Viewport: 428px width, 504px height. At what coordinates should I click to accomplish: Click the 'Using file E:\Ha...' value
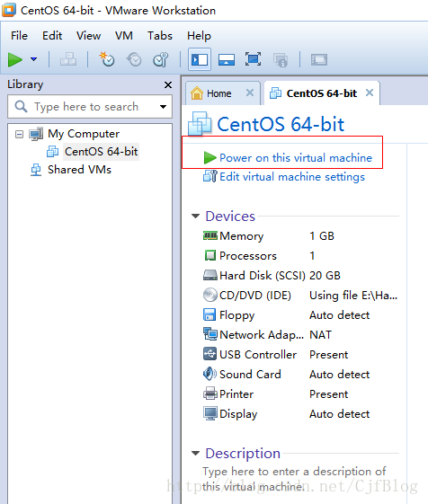point(353,296)
